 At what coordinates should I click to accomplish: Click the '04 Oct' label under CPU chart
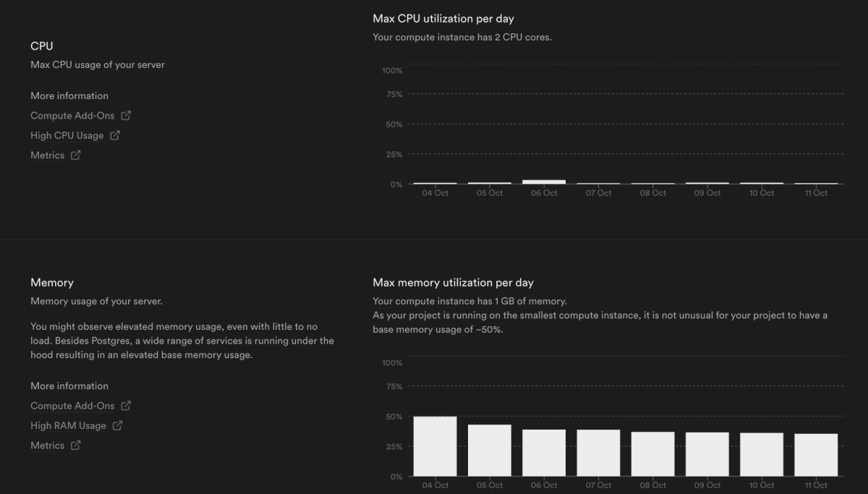point(435,193)
